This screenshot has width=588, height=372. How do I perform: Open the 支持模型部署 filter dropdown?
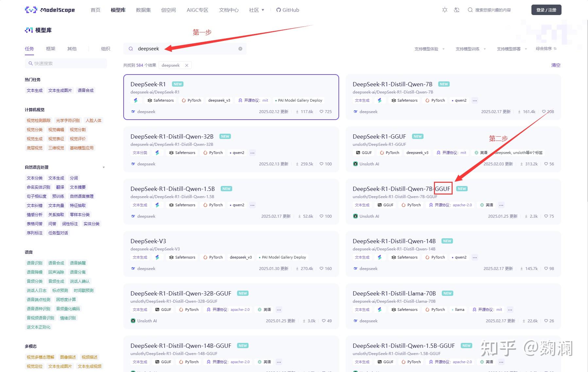point(512,49)
